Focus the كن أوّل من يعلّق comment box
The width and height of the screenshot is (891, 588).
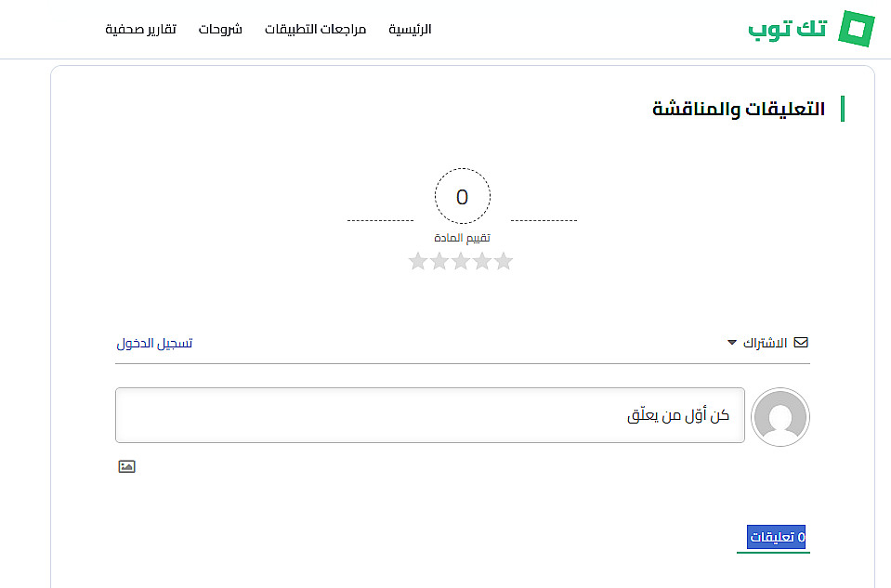pyautogui.click(x=429, y=415)
